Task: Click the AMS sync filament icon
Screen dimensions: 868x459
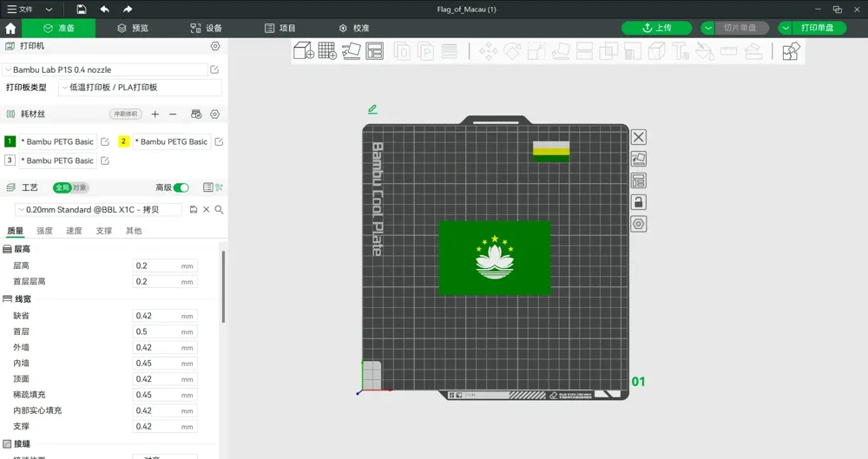Action: pyautogui.click(x=196, y=114)
